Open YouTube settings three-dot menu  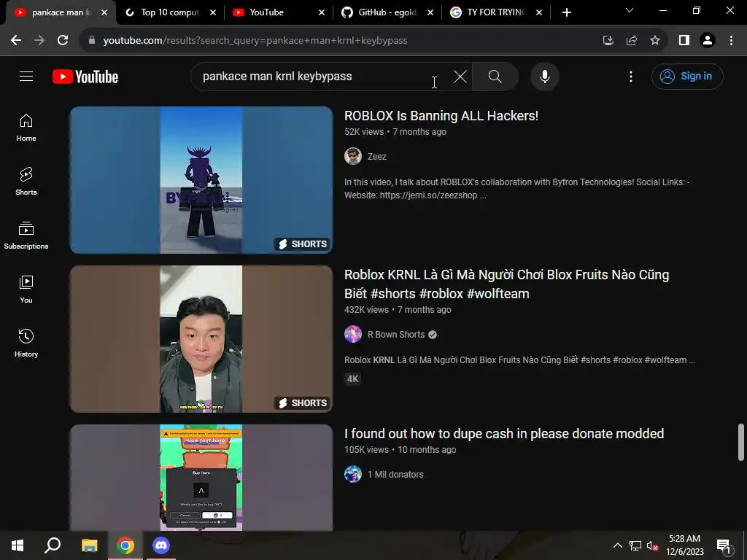pyautogui.click(x=631, y=76)
